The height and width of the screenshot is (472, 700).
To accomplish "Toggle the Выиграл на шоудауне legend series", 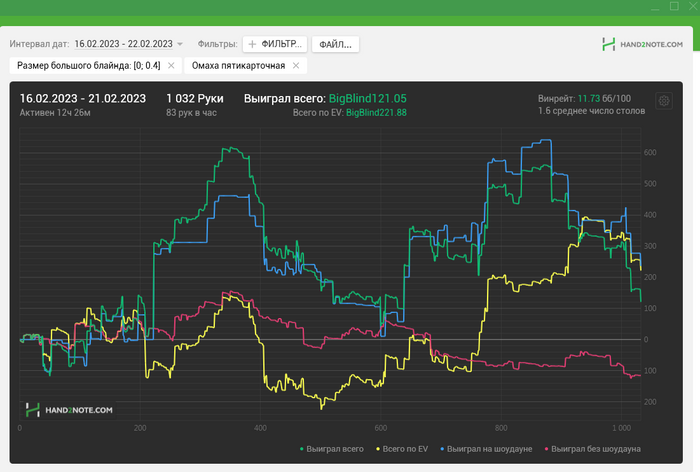I will (x=487, y=449).
